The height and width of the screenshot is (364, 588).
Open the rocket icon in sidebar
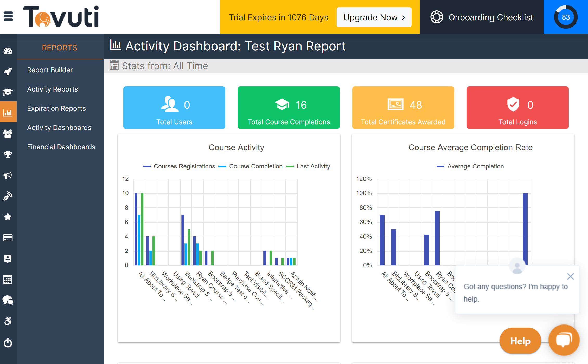[8, 71]
